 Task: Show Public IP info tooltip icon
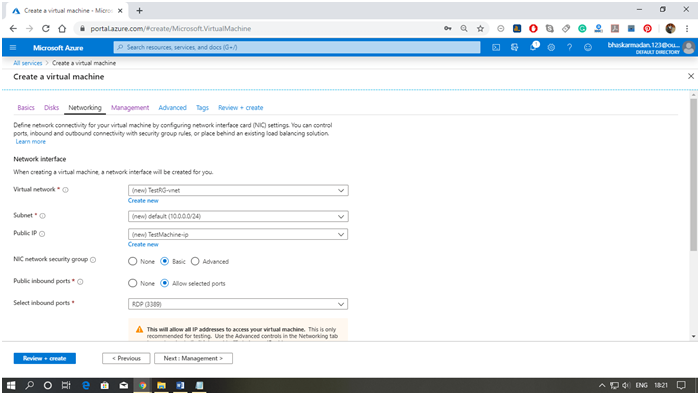[x=42, y=234]
